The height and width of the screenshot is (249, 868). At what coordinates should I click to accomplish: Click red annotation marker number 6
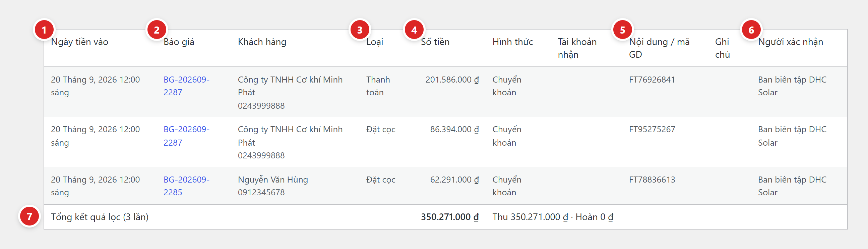(751, 30)
